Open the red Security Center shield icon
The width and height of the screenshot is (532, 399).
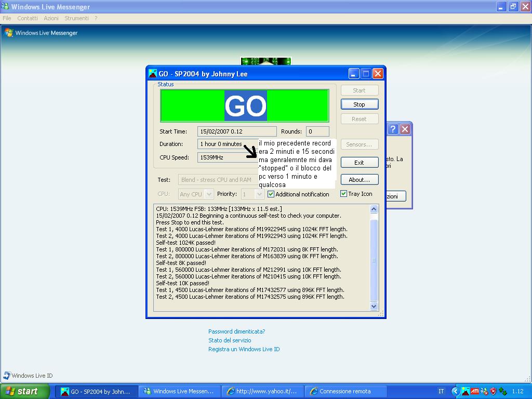pos(493,391)
